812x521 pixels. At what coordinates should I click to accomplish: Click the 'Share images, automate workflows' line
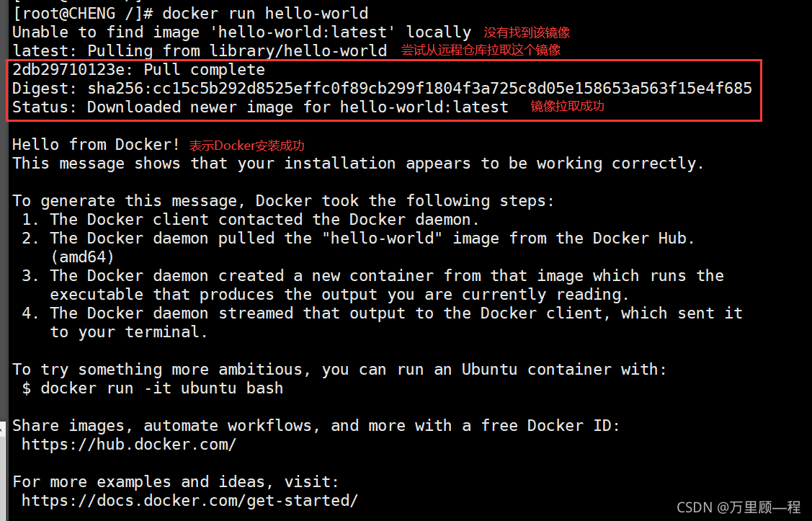pos(316,426)
